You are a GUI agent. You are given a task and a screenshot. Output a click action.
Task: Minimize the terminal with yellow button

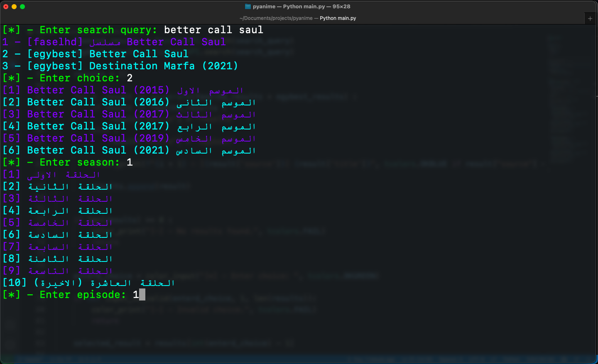click(14, 6)
